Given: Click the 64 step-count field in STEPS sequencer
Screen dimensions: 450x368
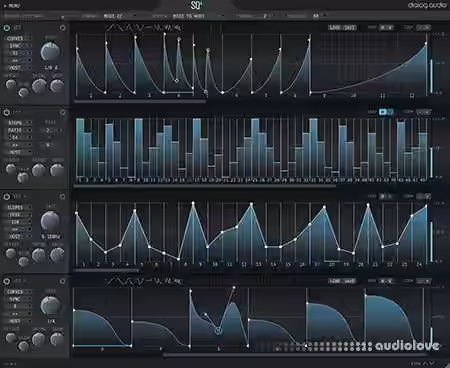Looking at the screenshot, I should coord(19,137).
